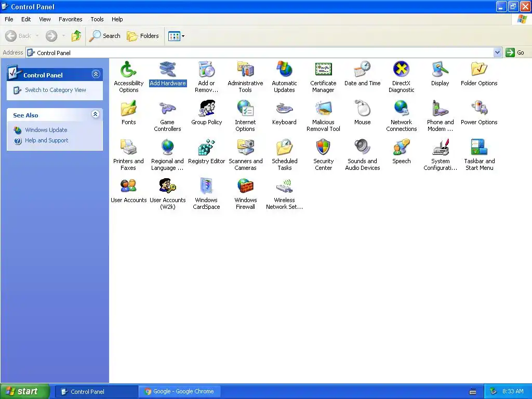Click the Search toolbar button
This screenshot has width=532, height=399.
(x=105, y=36)
